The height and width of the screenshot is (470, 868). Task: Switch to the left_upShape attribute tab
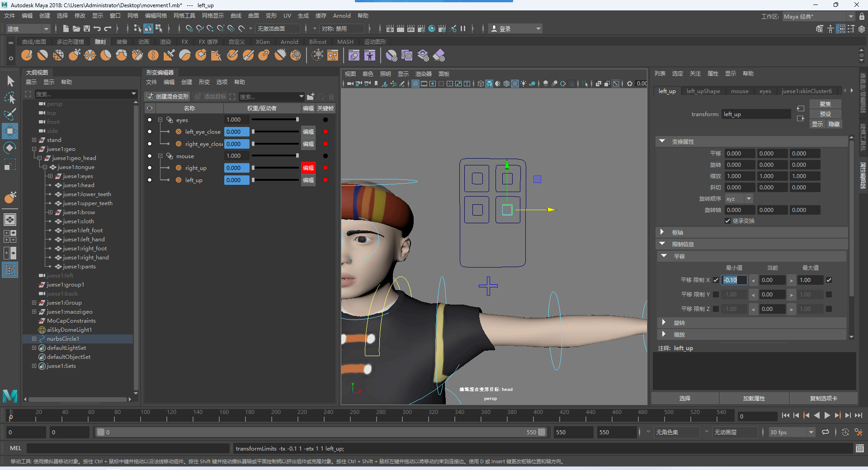[703, 91]
